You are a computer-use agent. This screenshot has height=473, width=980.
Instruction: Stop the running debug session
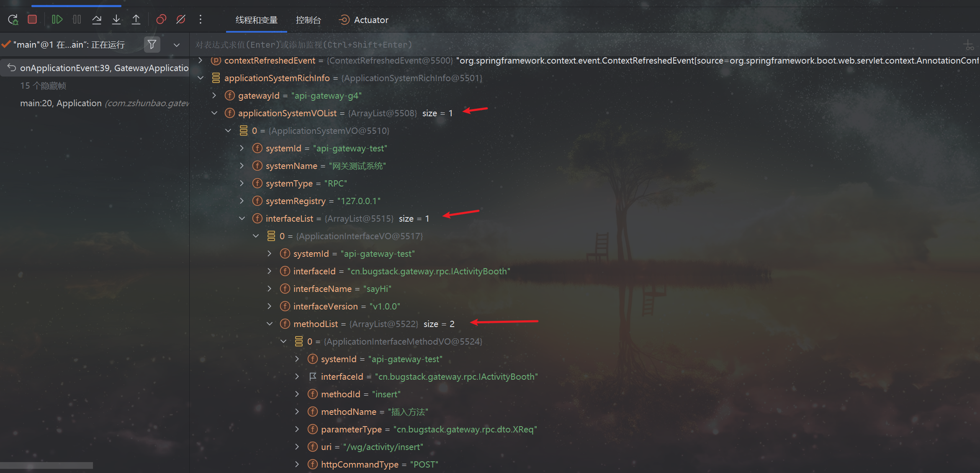[32, 20]
